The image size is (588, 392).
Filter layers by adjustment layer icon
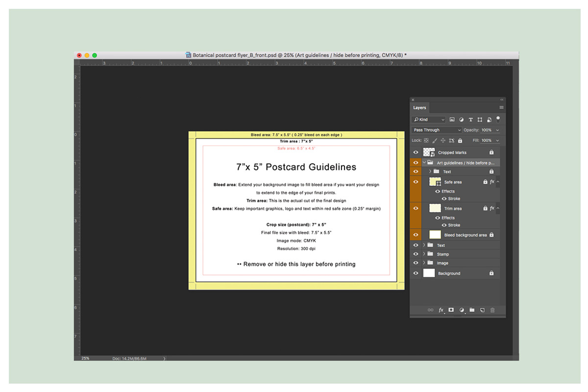[461, 120]
